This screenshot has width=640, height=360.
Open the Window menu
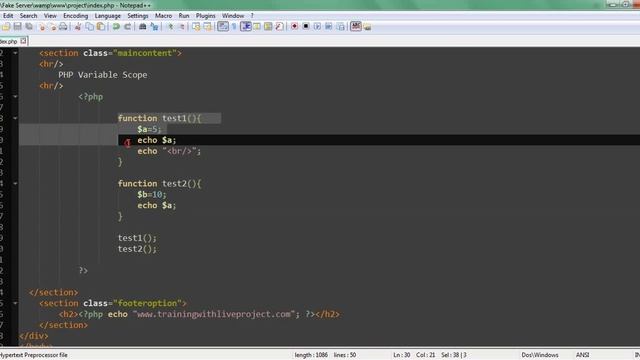[233, 16]
